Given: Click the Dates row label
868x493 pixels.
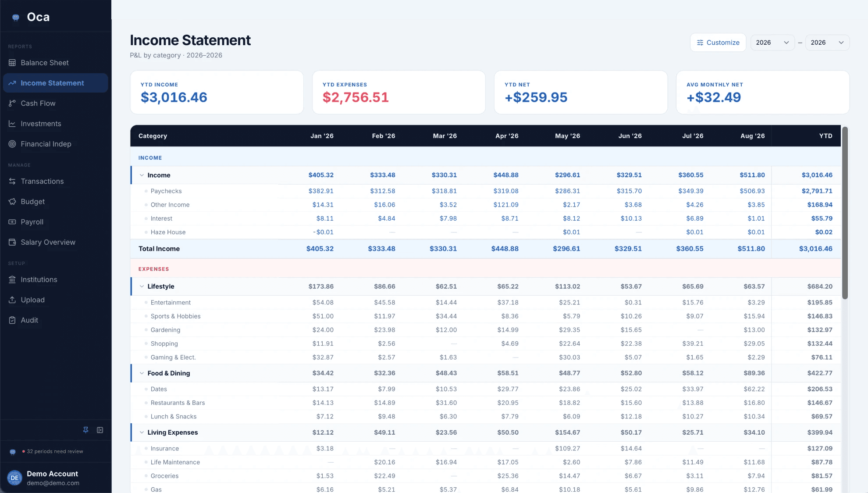Looking at the screenshot, I should point(159,389).
